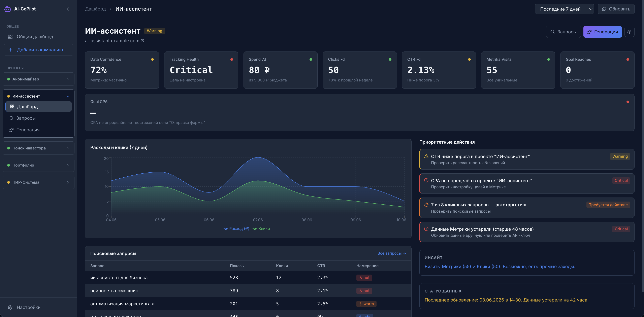644x317 pixels.
Task: Expand the Поиск инвестора project
Action: (x=38, y=148)
